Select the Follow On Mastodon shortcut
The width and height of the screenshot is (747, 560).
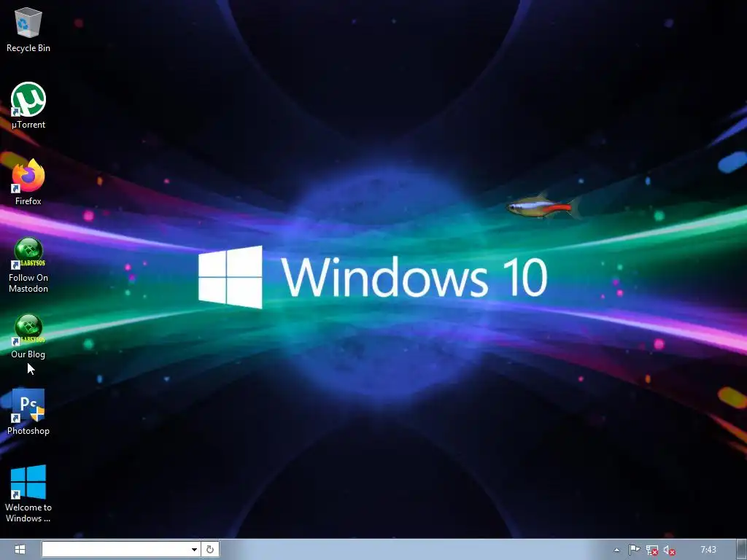[x=28, y=265]
